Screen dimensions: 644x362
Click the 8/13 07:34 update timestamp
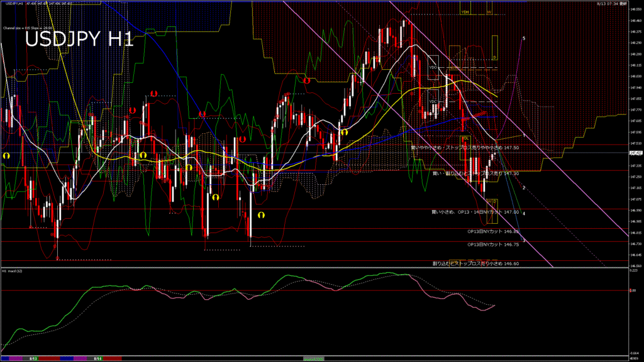(x=611, y=3)
